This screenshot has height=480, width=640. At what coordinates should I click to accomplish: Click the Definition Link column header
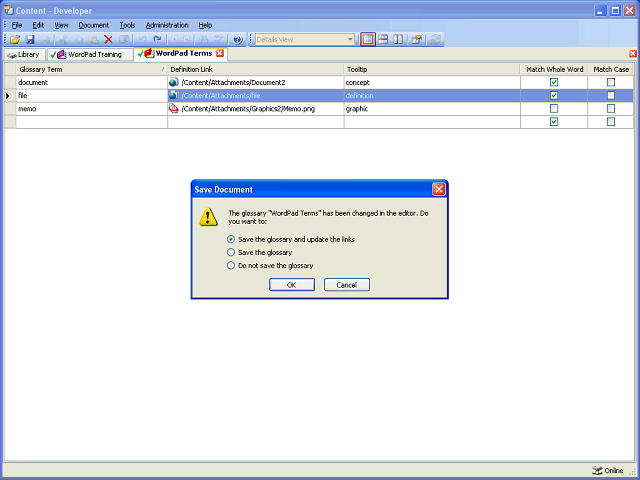coord(256,69)
